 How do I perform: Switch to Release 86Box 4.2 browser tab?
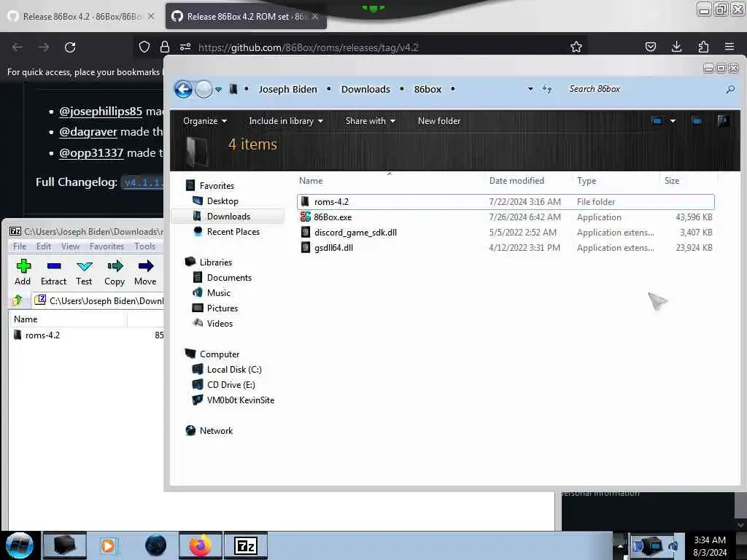[81, 17]
